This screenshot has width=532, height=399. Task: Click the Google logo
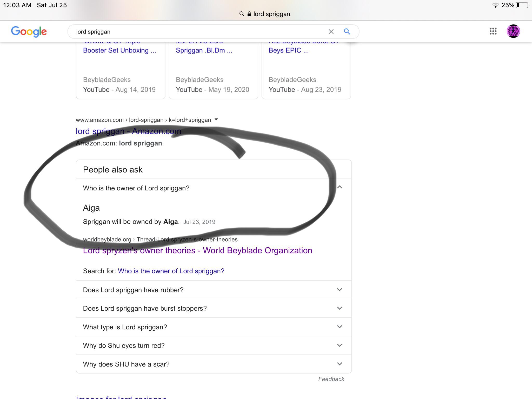[x=29, y=31]
